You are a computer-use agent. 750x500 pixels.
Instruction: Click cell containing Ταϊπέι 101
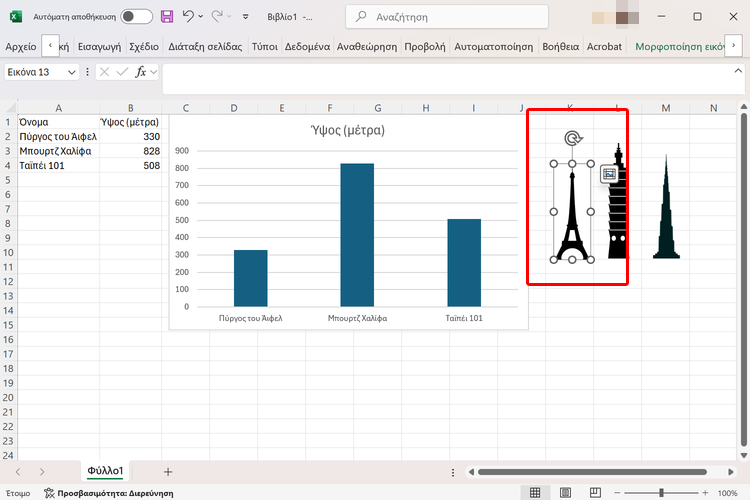58,166
